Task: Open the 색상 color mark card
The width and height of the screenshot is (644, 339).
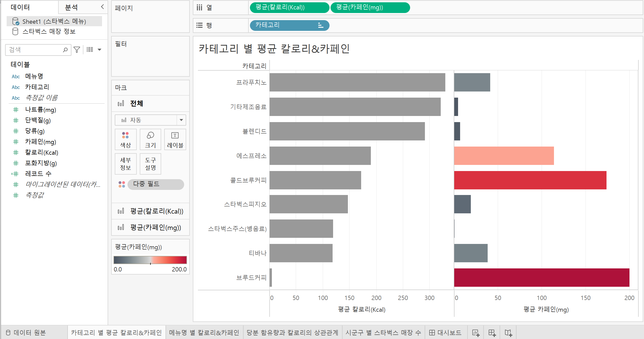Action: (125, 139)
